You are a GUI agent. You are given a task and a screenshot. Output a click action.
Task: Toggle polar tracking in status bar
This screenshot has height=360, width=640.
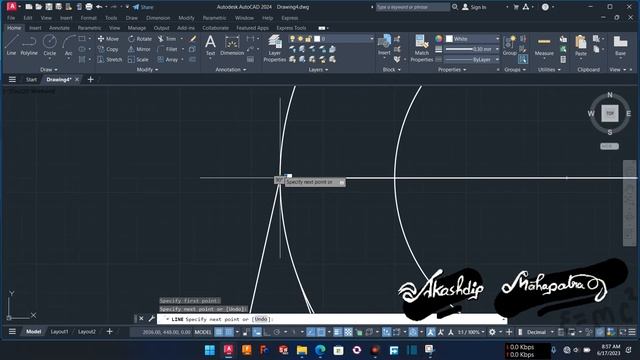click(x=277, y=332)
